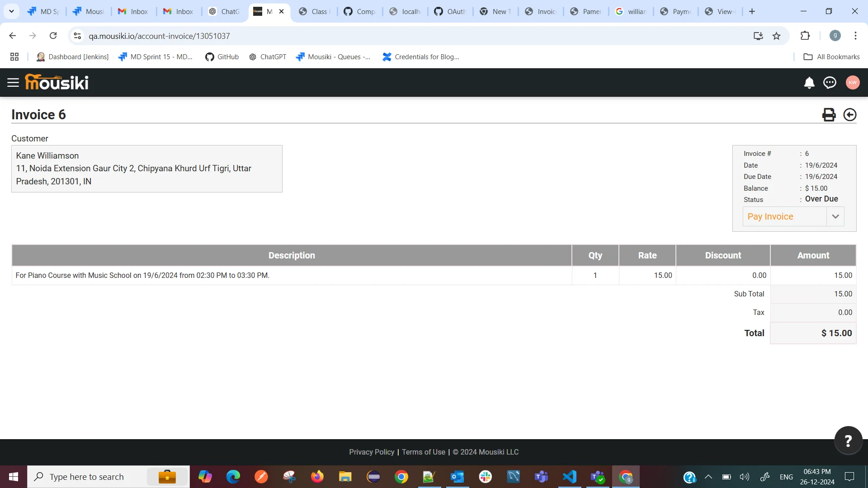Open notifications bell
868x488 pixels.
tap(809, 83)
